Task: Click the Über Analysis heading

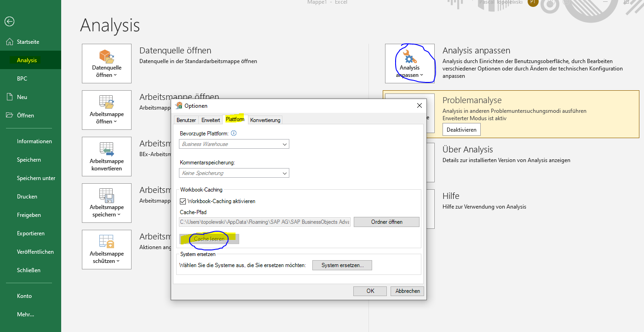Action: [468, 150]
